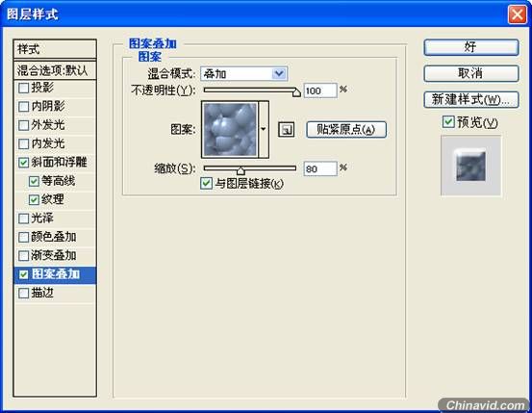The height and width of the screenshot is (413, 532).
Task: Open the pattern picker arrow
Action: pyautogui.click(x=264, y=129)
